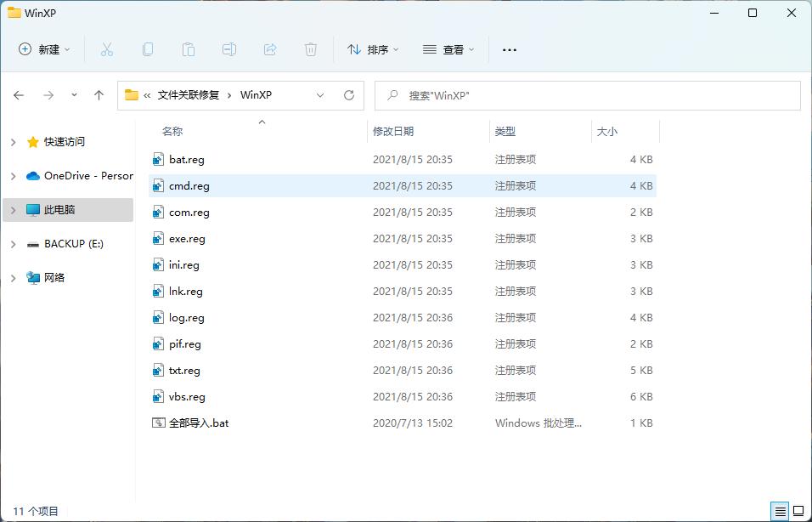The width and height of the screenshot is (812, 522).
Task: Open the 新建 (New) menu
Action: pyautogui.click(x=44, y=49)
